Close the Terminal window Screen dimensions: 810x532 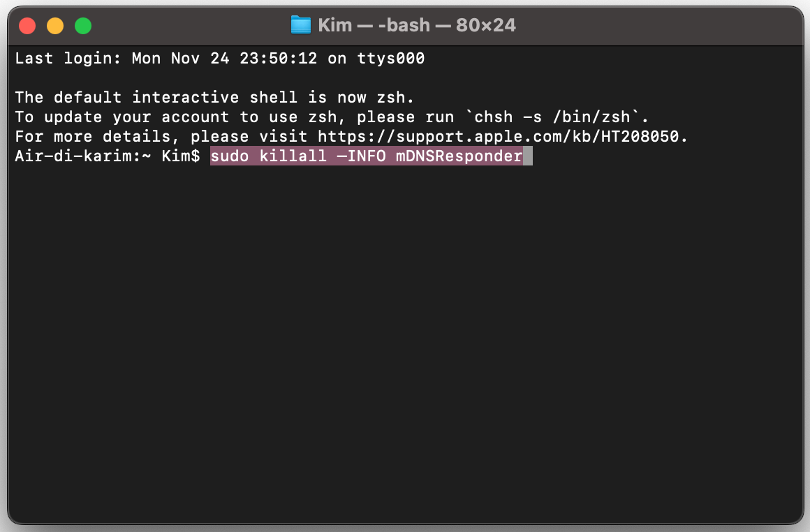(27, 24)
